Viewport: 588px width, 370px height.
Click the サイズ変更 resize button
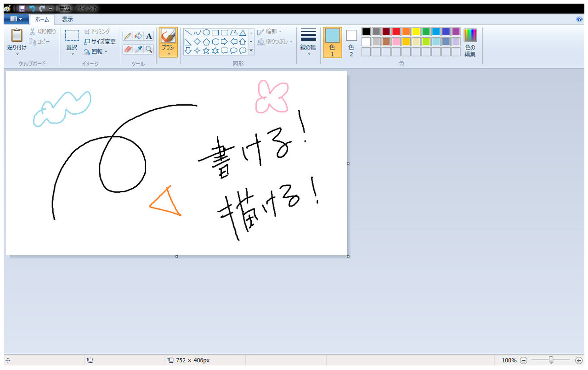(x=100, y=41)
